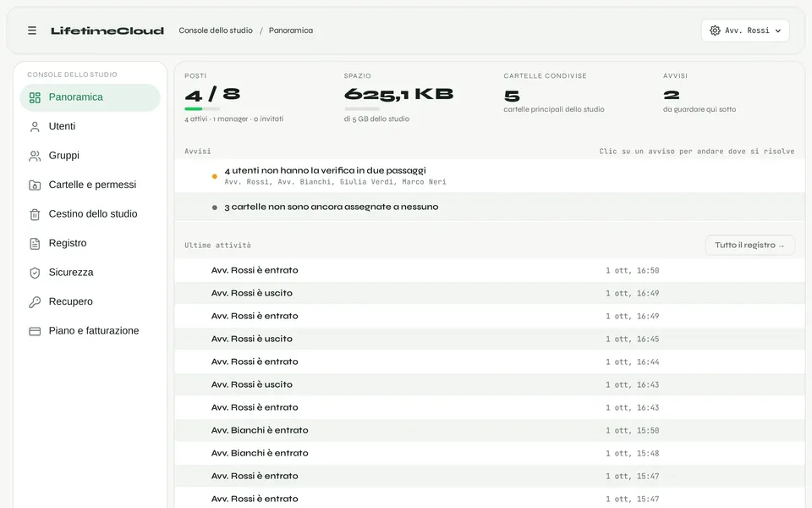Viewport: 812px width, 508px height.
Task: Select 'Avv. Rossi è entrato' at 16:49
Action: [490, 316]
